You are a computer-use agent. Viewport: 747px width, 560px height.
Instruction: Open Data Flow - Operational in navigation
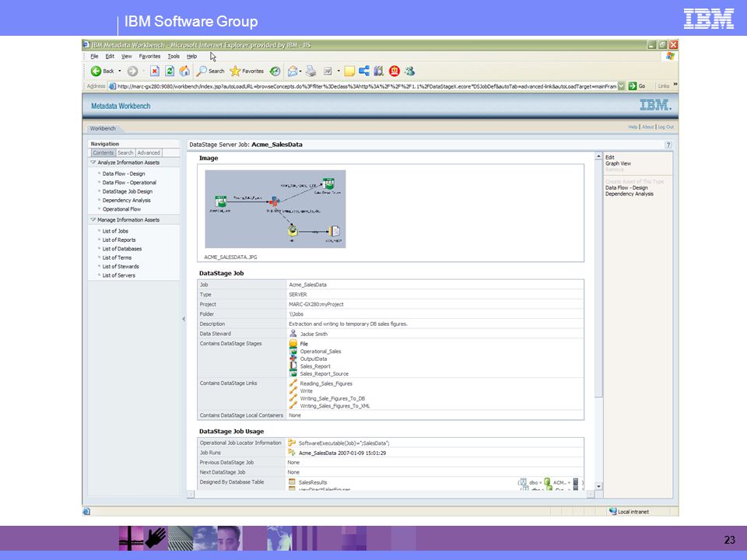tap(129, 182)
